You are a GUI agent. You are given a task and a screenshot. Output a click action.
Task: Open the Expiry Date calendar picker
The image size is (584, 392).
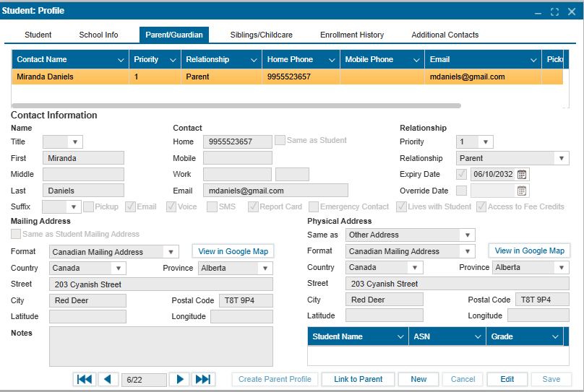coord(523,174)
